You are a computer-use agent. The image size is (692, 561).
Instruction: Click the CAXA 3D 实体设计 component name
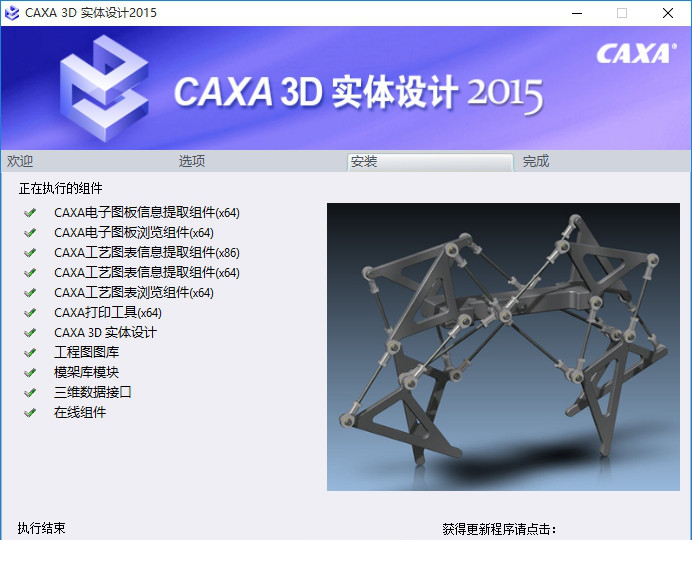[105, 333]
